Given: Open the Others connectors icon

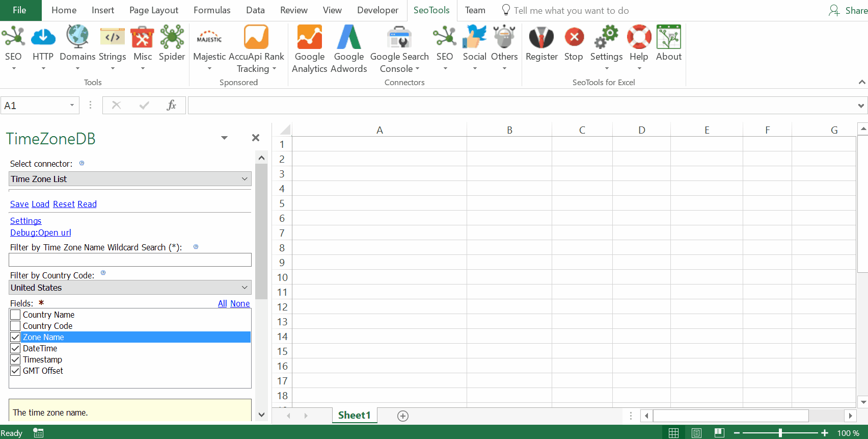Looking at the screenshot, I should pos(504,37).
